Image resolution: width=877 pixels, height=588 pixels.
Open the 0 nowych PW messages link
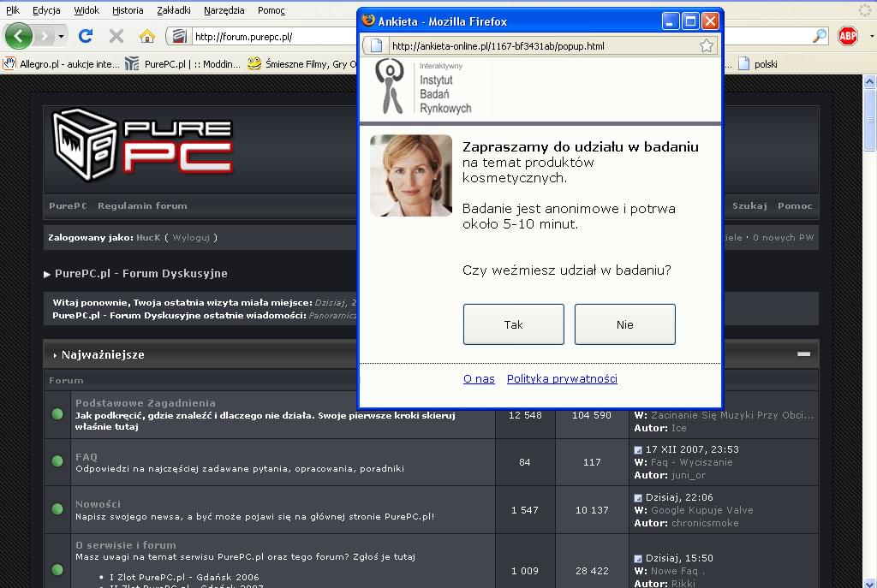pos(783,238)
